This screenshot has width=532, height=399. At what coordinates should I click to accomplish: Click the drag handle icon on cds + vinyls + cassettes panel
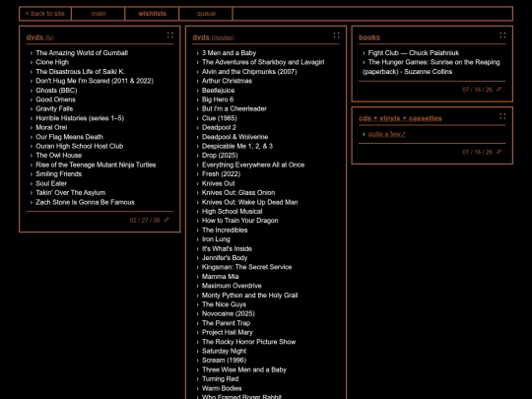(502, 116)
